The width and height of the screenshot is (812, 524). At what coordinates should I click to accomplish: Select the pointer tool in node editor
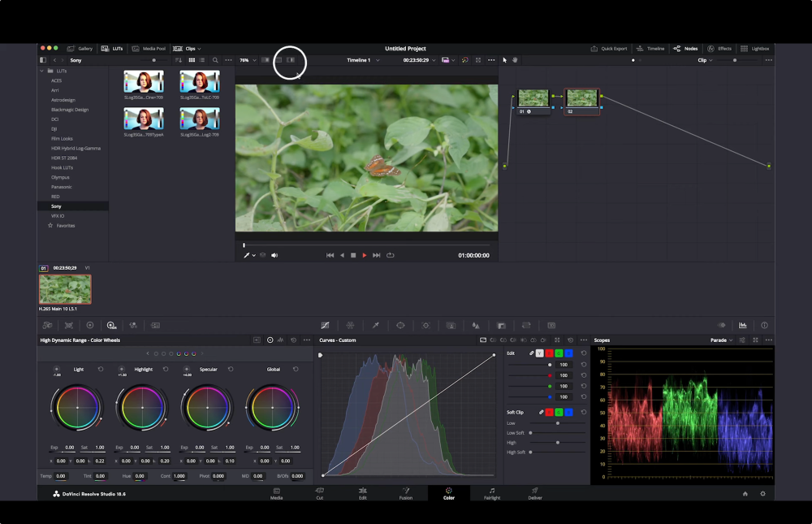[x=505, y=60]
